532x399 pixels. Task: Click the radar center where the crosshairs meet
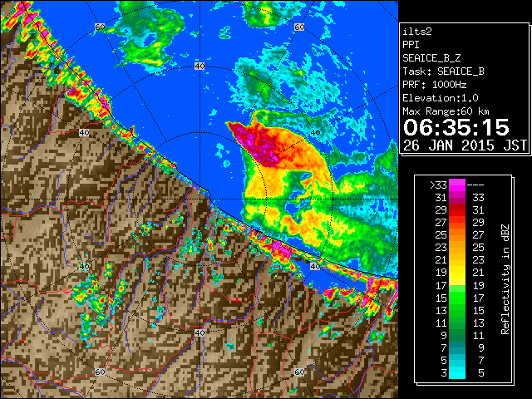point(199,199)
